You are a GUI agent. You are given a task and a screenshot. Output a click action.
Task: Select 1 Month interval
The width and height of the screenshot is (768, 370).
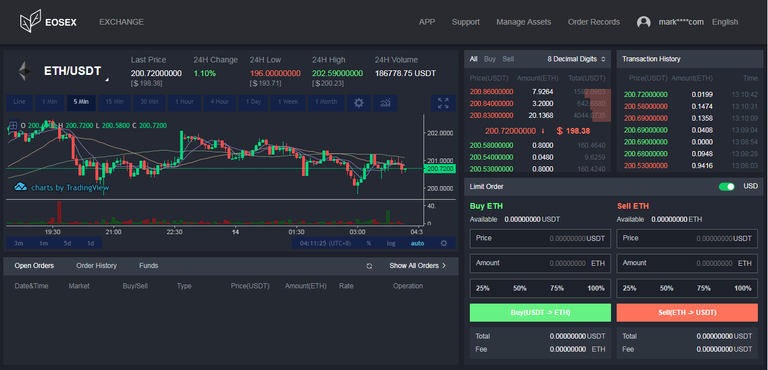coord(326,102)
